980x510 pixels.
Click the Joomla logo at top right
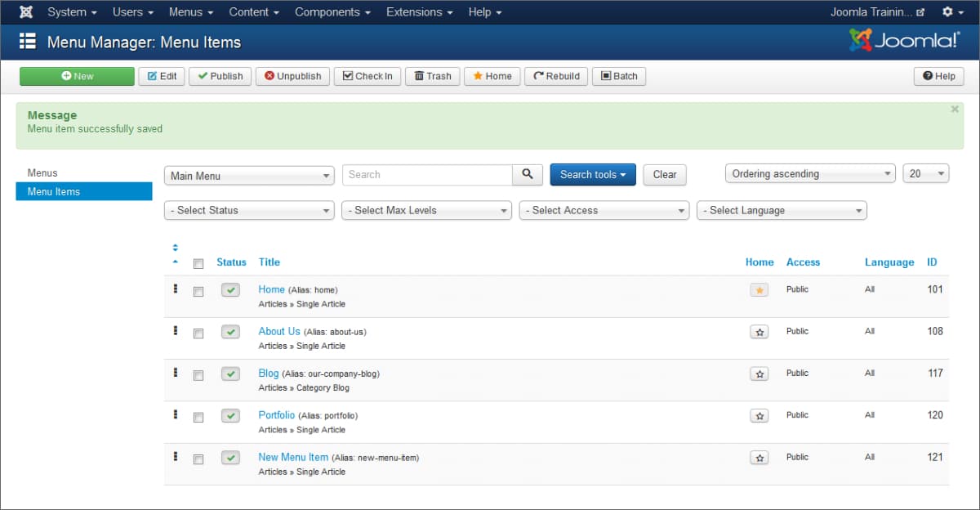pos(903,38)
